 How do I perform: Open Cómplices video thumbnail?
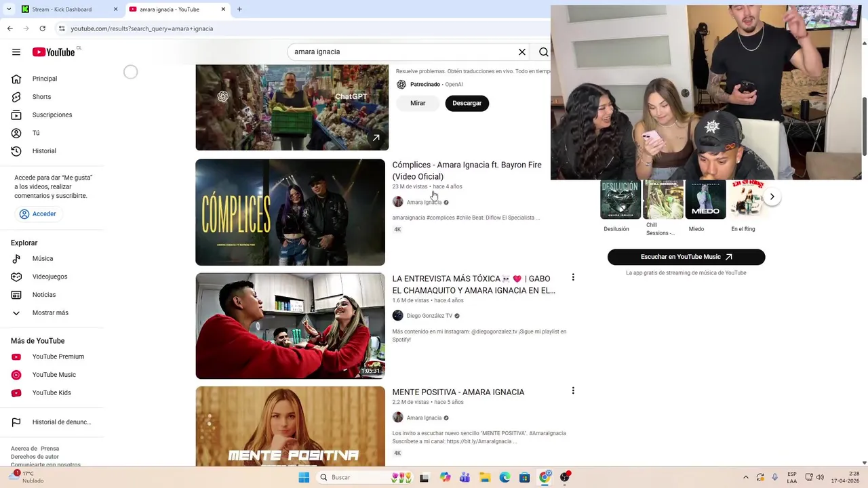290,212
